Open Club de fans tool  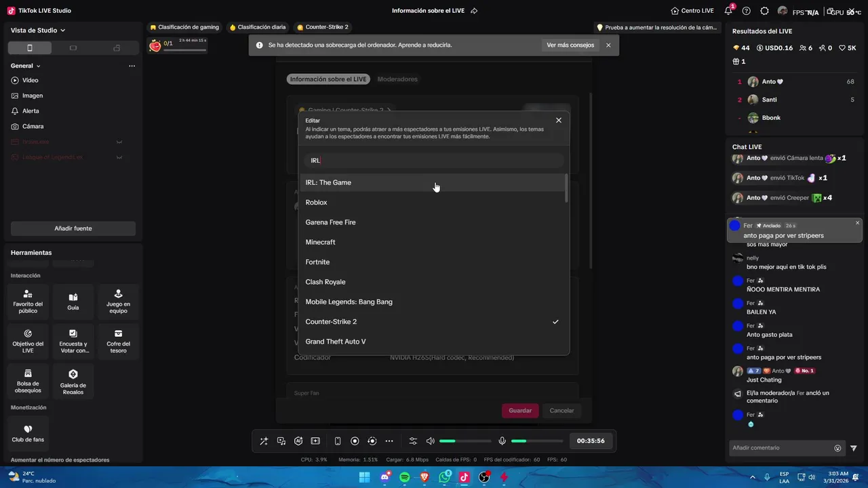point(28,434)
